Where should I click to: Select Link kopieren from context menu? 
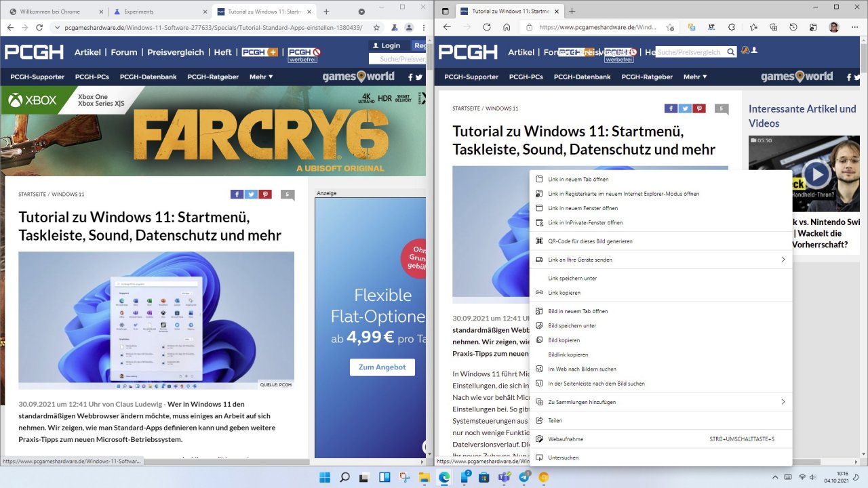(x=660, y=293)
